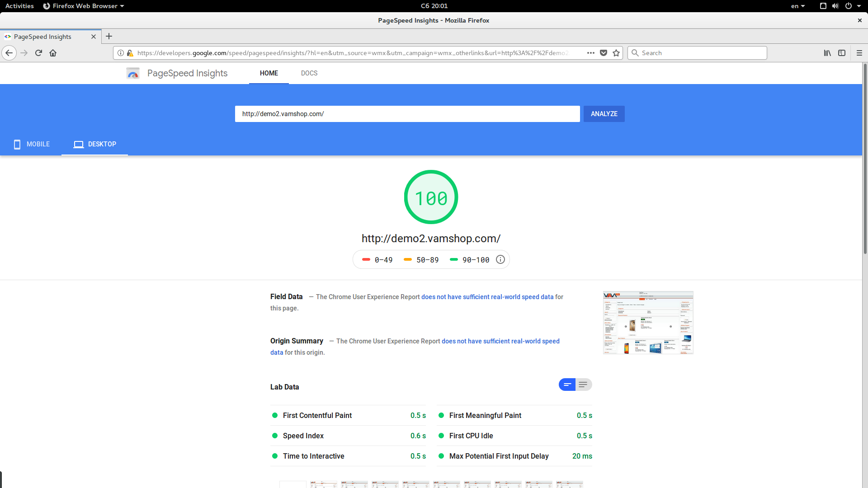Click the demo2.vamshop.com URL input field
868x488 pixels.
[407, 114]
